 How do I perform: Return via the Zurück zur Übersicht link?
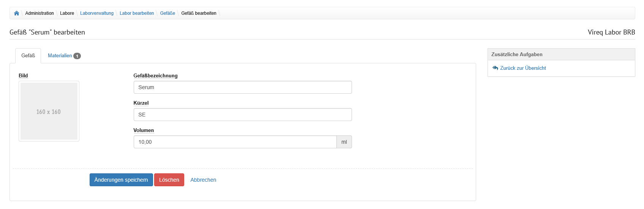523,68
